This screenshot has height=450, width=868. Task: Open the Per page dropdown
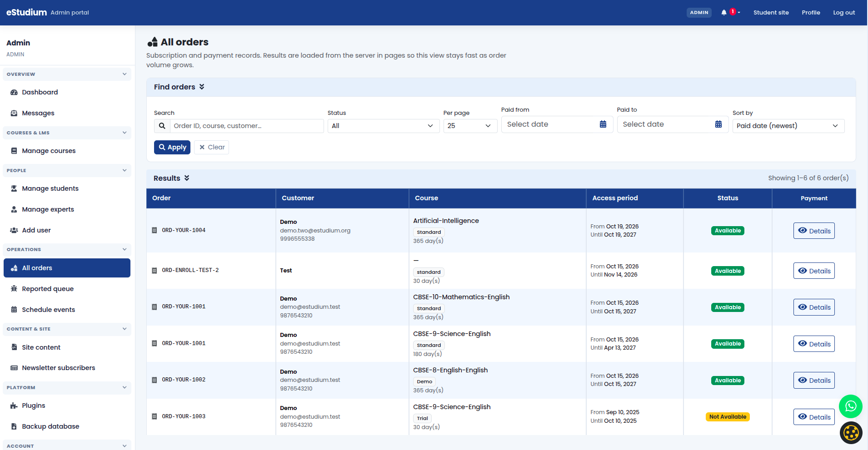tap(470, 126)
